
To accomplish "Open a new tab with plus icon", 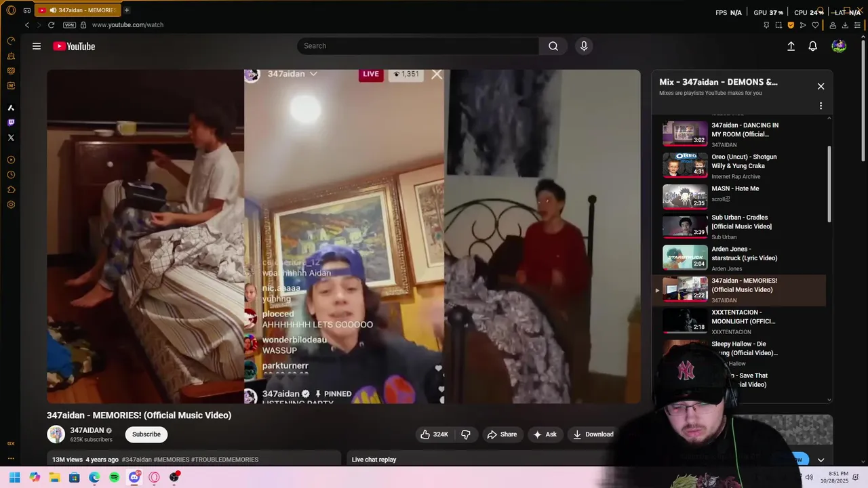I will point(126,10).
